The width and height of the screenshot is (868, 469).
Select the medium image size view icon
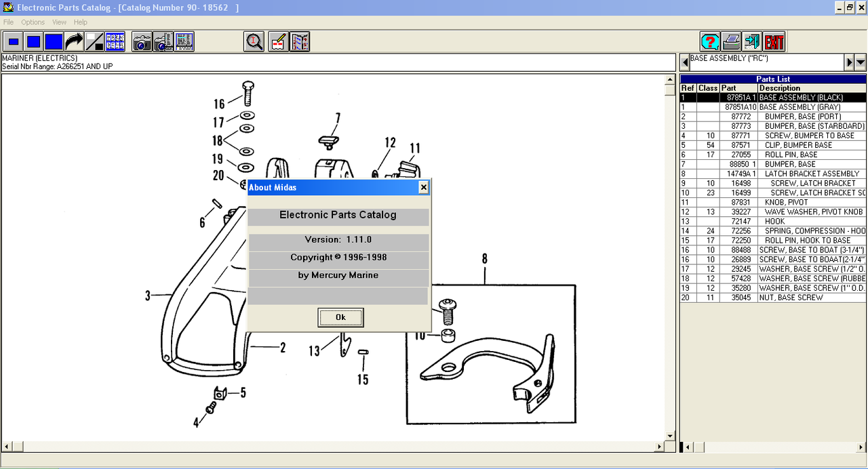[33, 42]
